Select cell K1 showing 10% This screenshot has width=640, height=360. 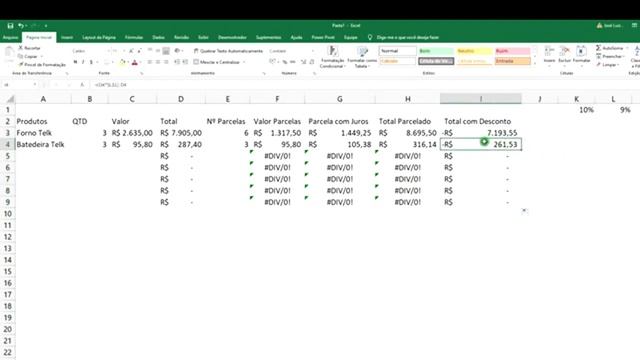(576, 110)
